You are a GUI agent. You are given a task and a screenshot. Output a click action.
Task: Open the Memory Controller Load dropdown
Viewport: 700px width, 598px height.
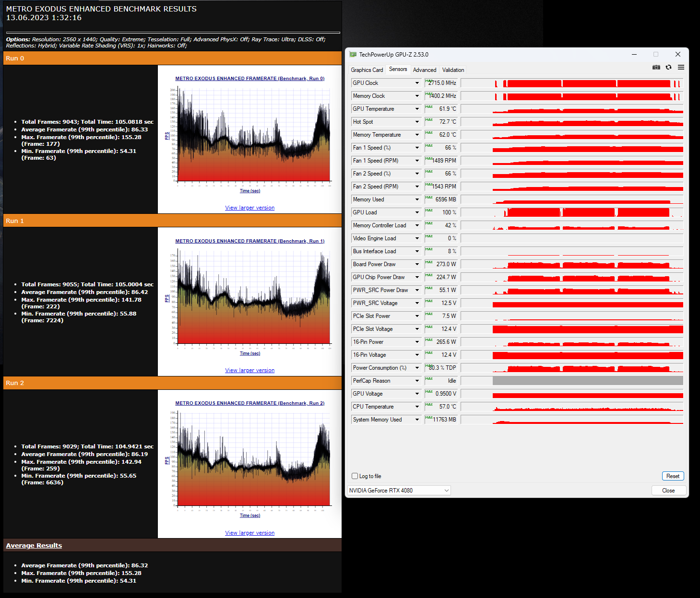pyautogui.click(x=417, y=225)
